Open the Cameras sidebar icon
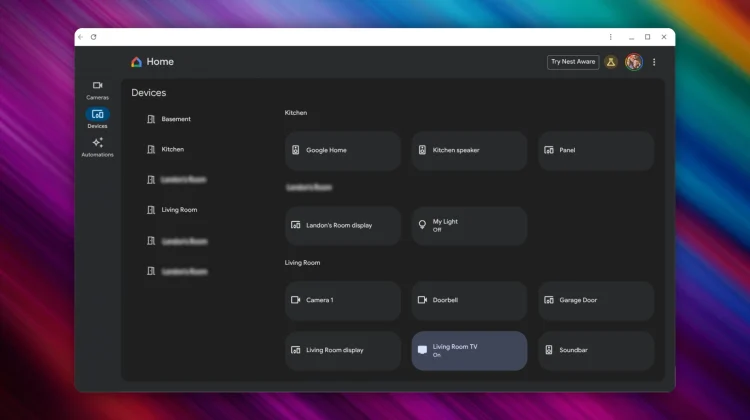This screenshot has width=750, height=420. [x=97, y=86]
